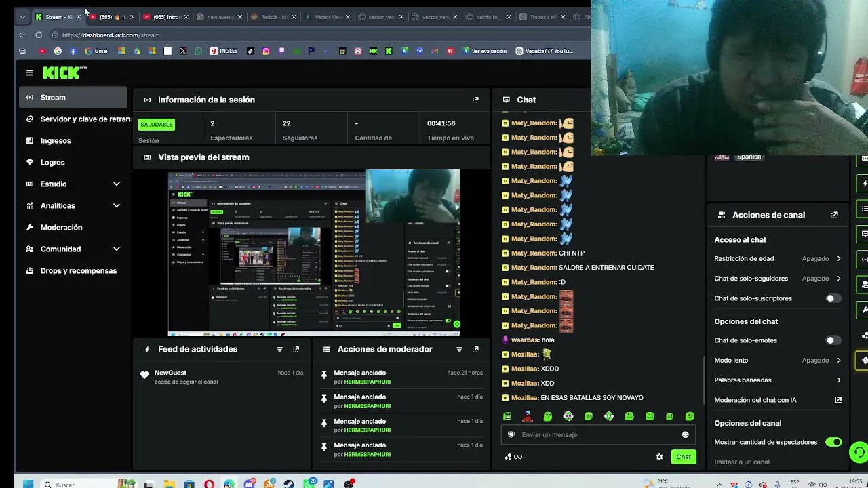Expand the Comunidad sidebar section
868x488 pixels.
click(73, 249)
